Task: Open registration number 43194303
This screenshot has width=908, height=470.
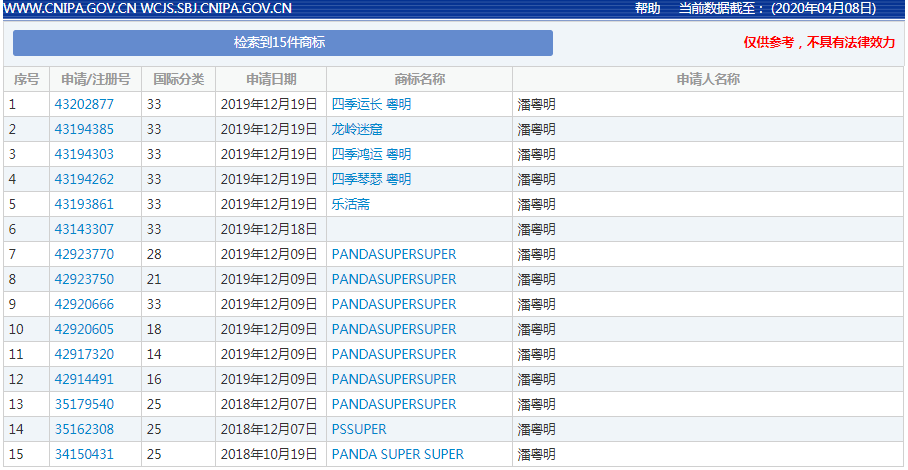Action: [84, 154]
